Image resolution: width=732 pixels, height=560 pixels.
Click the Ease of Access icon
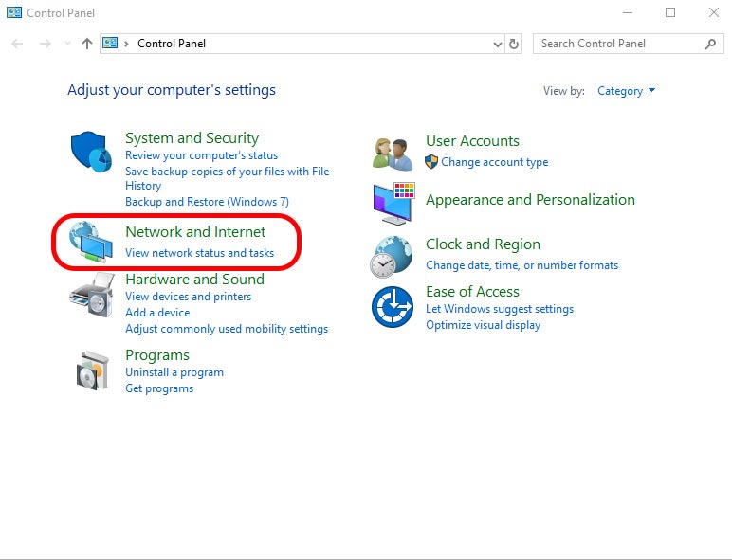[393, 307]
